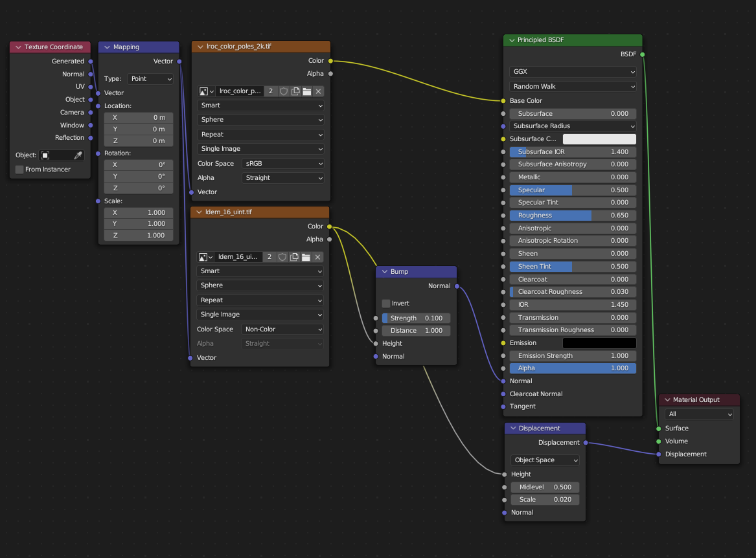Unlink image X in lroc_color_poles node

(x=318, y=91)
